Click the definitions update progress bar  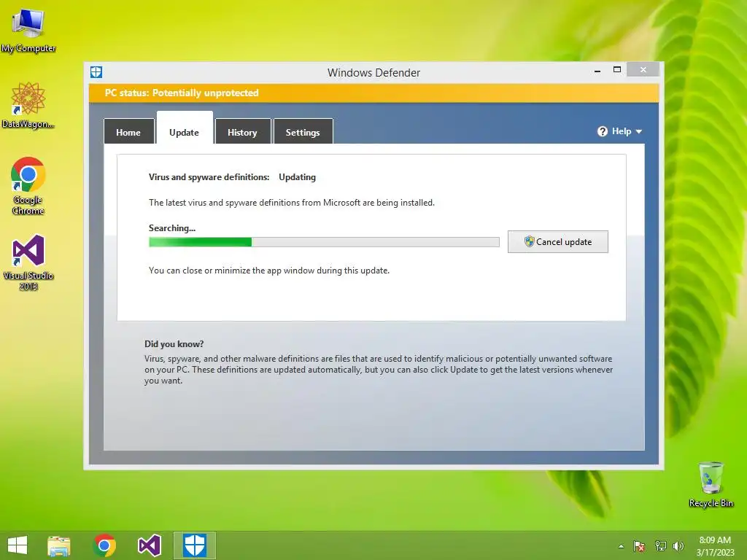tap(324, 242)
